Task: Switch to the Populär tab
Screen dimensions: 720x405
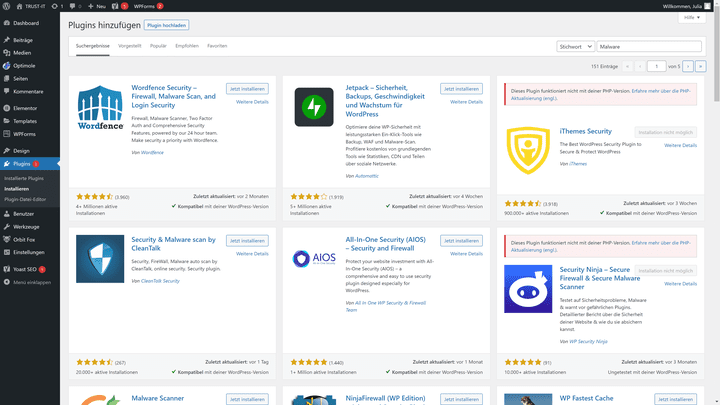Action: (158, 46)
